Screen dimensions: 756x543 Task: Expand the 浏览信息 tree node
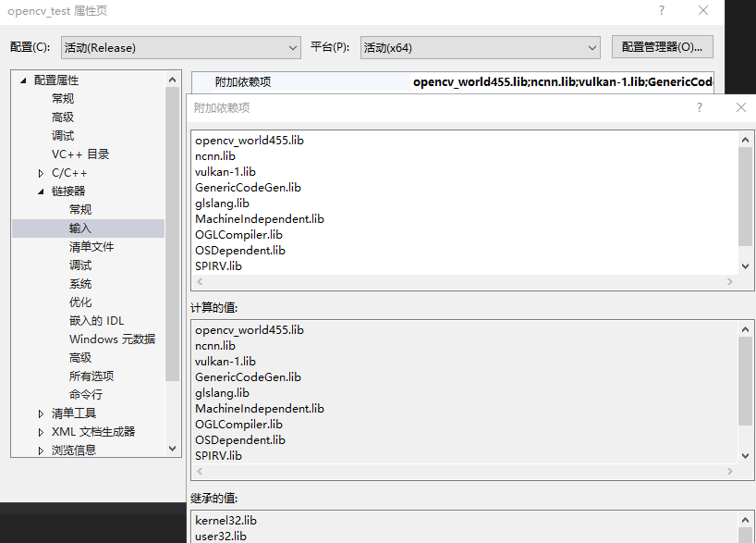point(41,450)
